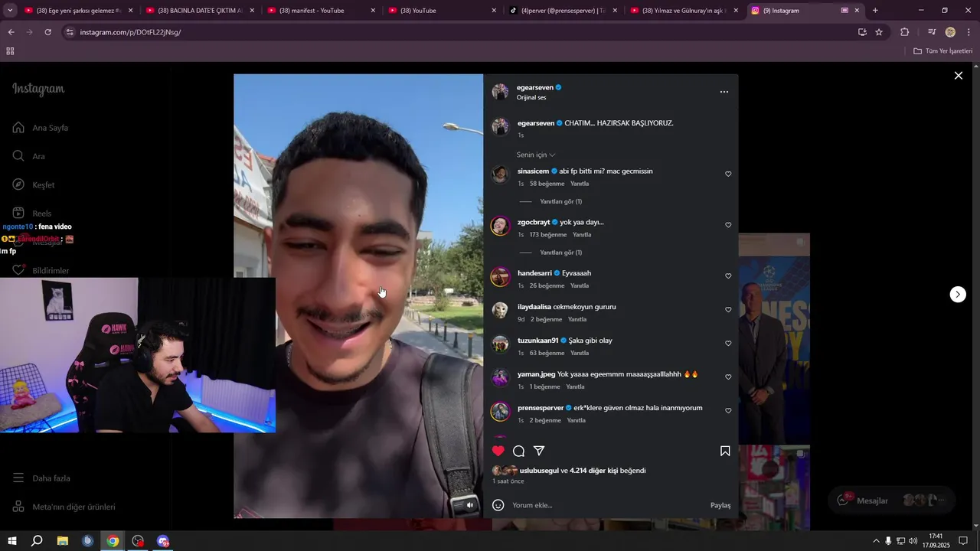Open the three-dots more options menu

tap(724, 92)
